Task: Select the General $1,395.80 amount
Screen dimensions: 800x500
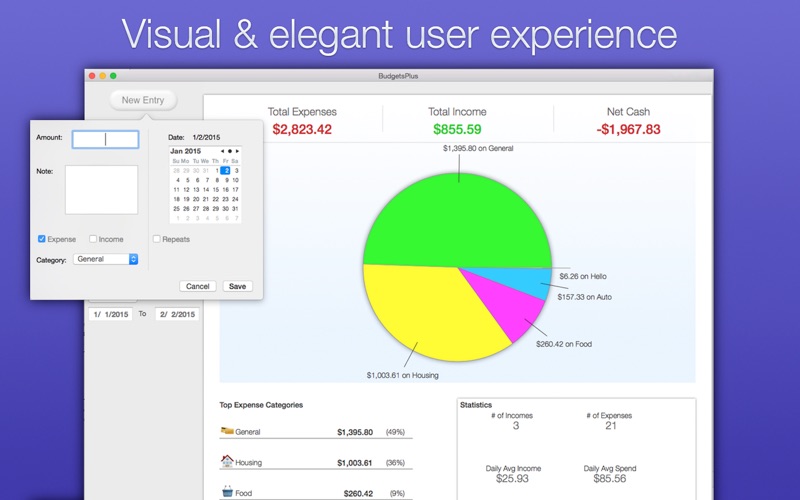Action: pyautogui.click(x=355, y=432)
